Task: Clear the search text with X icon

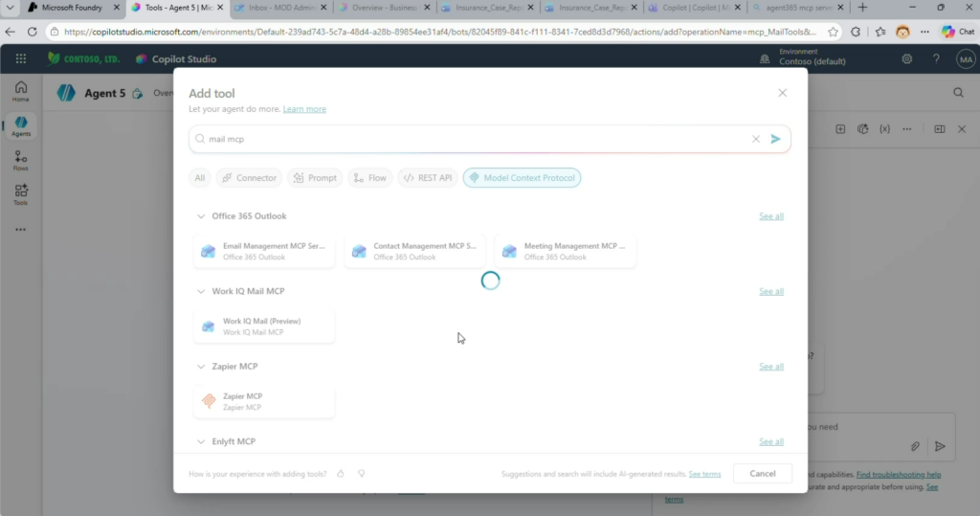Action: click(x=755, y=139)
